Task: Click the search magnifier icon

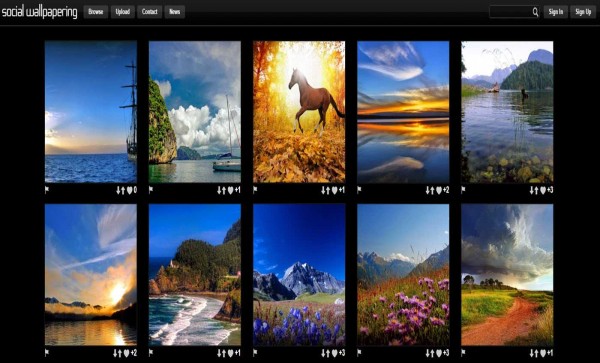Action: pos(535,12)
